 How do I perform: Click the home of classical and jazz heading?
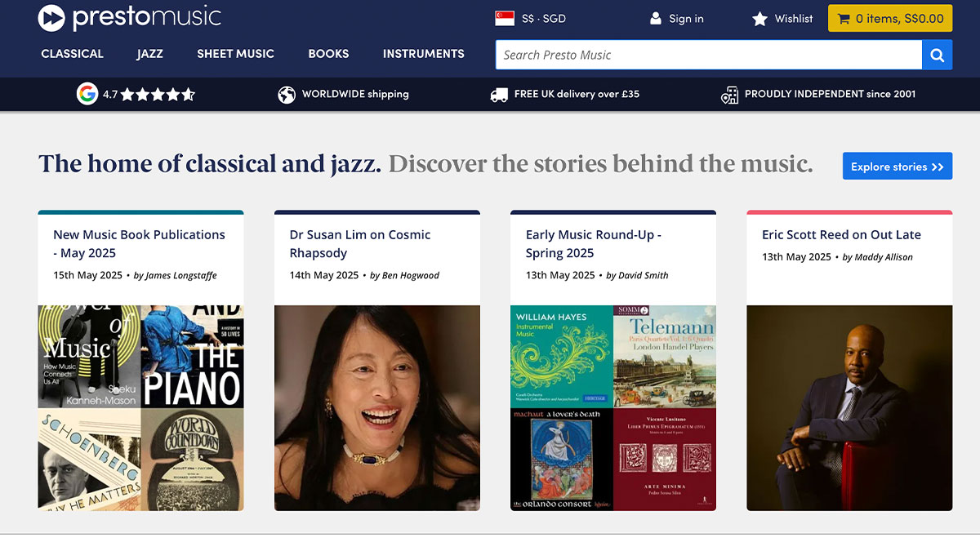[x=210, y=164]
